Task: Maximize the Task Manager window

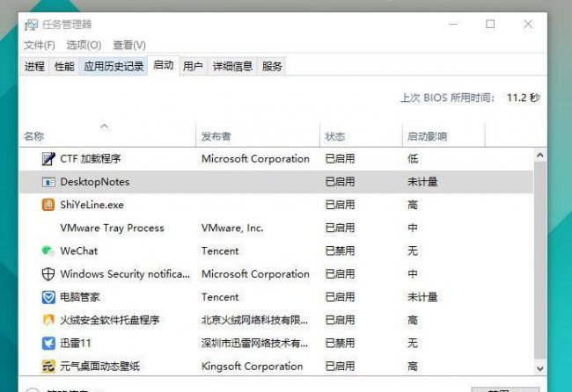Action: tap(490, 25)
